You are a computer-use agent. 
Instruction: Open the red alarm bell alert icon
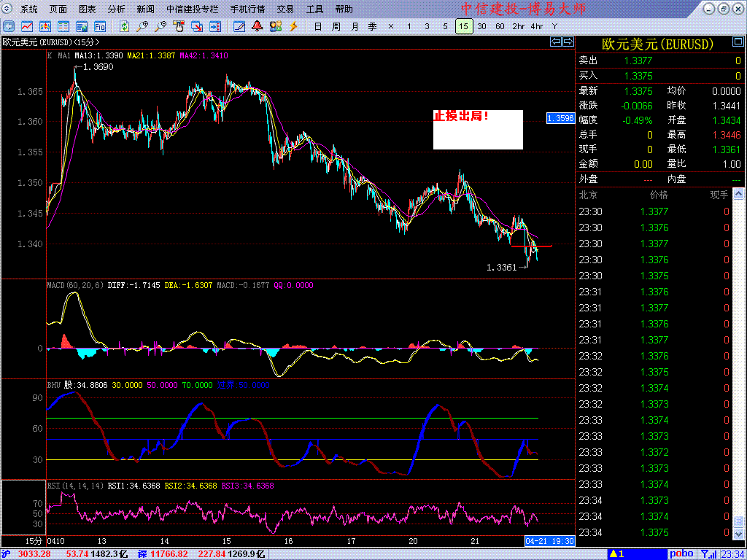pos(258,26)
